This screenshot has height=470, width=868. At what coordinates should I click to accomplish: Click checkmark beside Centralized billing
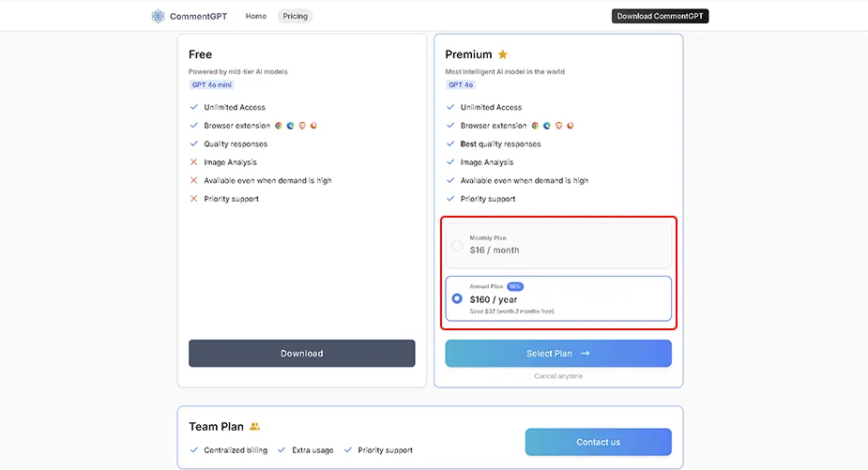[193, 450]
